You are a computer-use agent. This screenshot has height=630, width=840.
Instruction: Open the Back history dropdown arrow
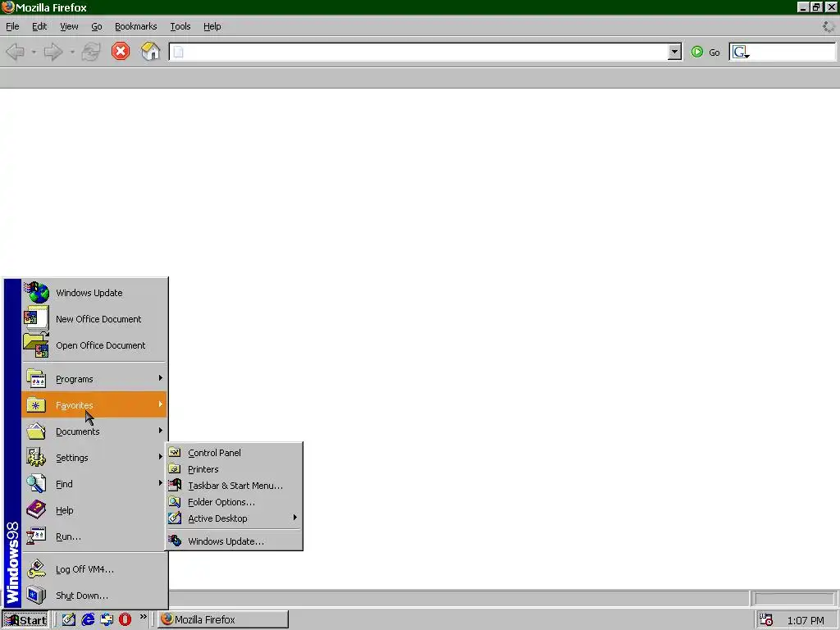tap(34, 52)
